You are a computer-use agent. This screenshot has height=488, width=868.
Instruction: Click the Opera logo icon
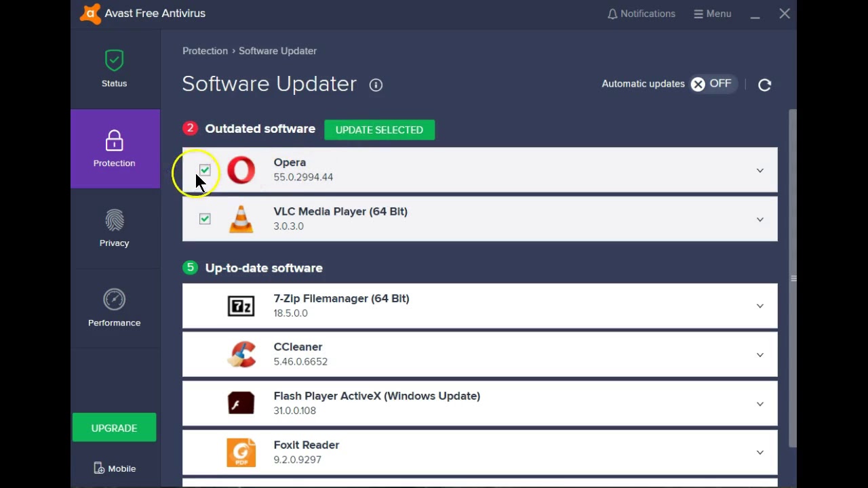[241, 170]
